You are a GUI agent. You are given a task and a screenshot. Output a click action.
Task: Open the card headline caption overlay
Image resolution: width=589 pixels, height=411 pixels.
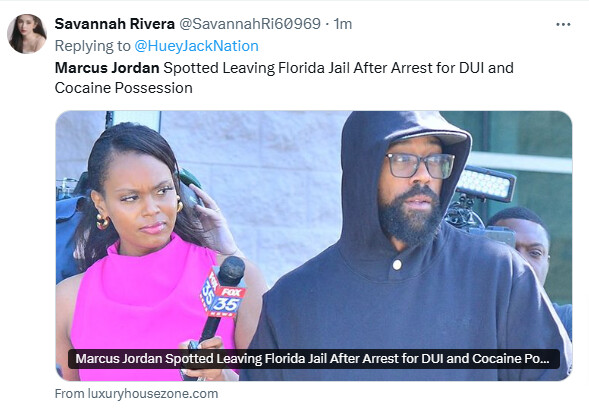tap(314, 359)
